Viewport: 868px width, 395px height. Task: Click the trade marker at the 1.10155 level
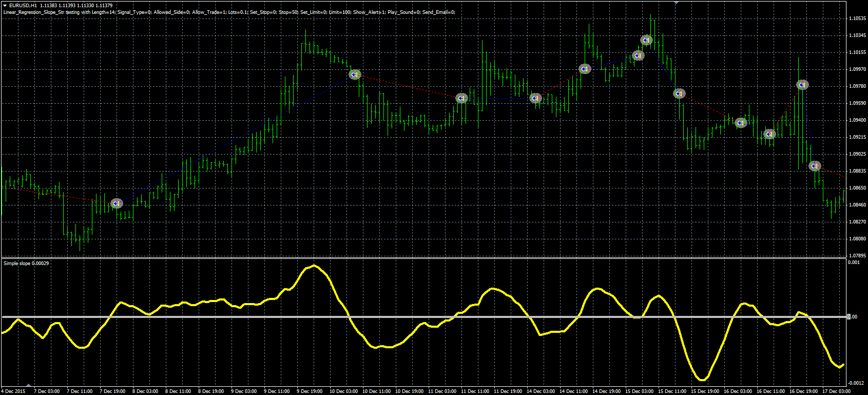click(x=638, y=55)
